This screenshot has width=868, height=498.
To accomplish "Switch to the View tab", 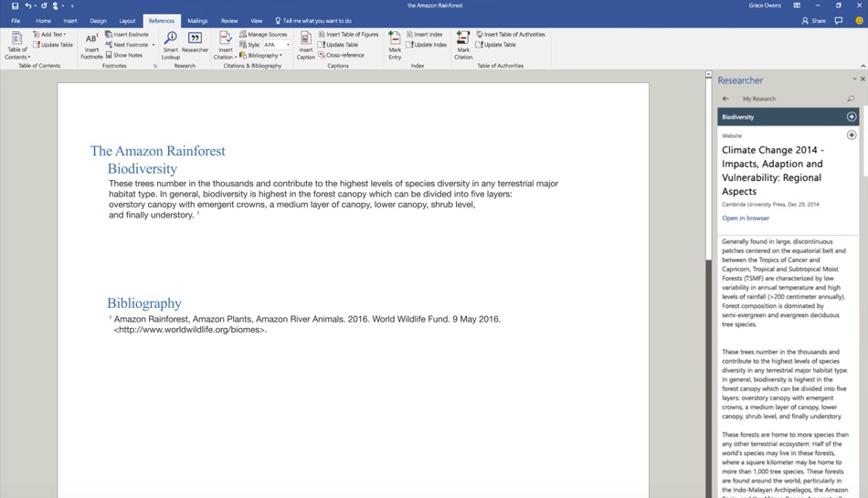I will 257,21.
